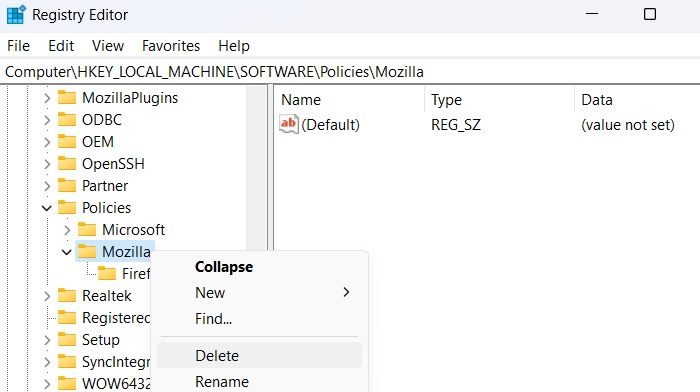Viewport: 700px width, 392px height.
Task: Select the Microsoft key label
Action: point(133,229)
